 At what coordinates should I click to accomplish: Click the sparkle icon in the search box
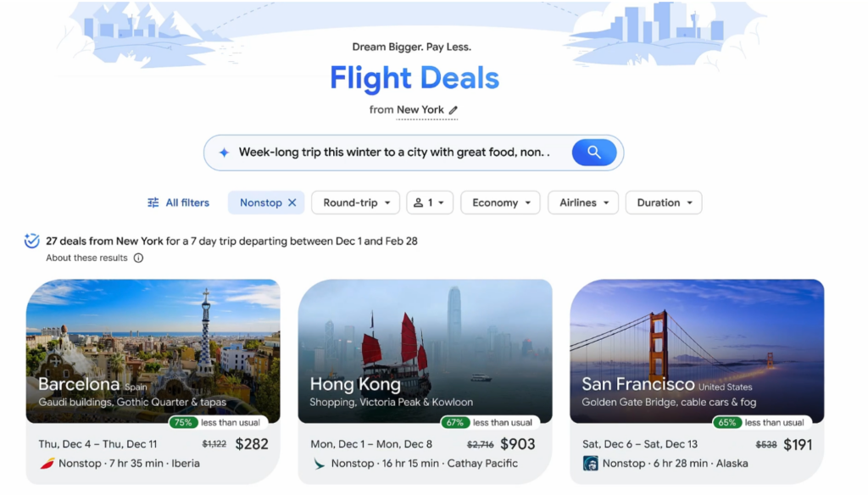tap(224, 153)
